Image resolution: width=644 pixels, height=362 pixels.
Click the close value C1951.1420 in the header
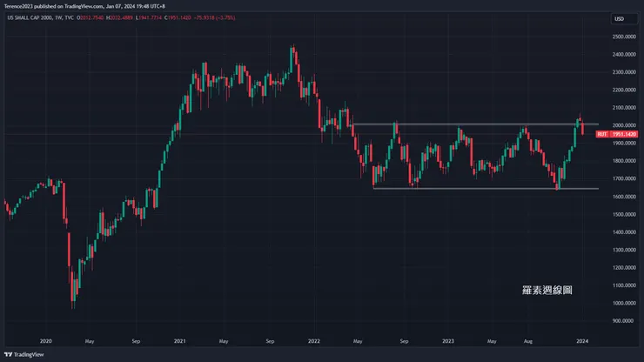tap(178, 17)
